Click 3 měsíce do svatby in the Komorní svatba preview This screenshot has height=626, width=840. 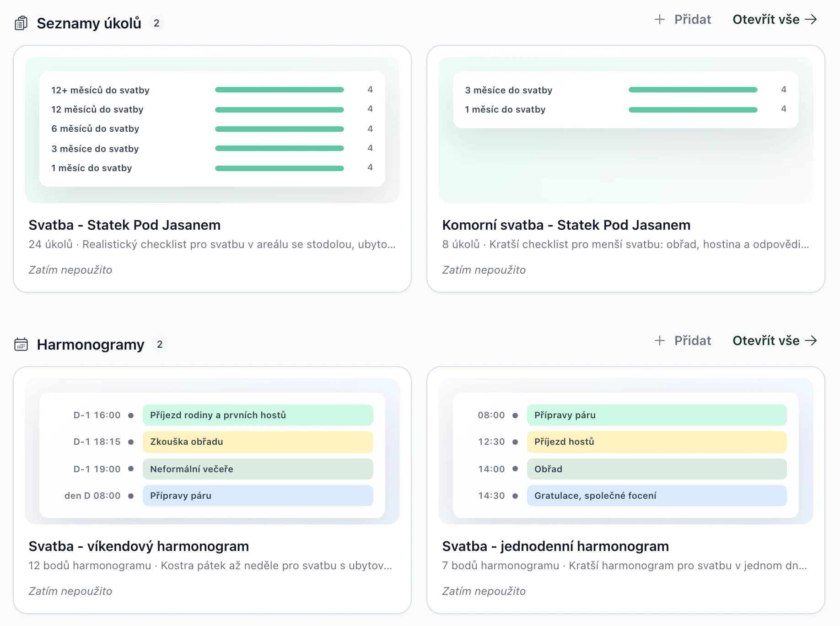click(x=509, y=90)
